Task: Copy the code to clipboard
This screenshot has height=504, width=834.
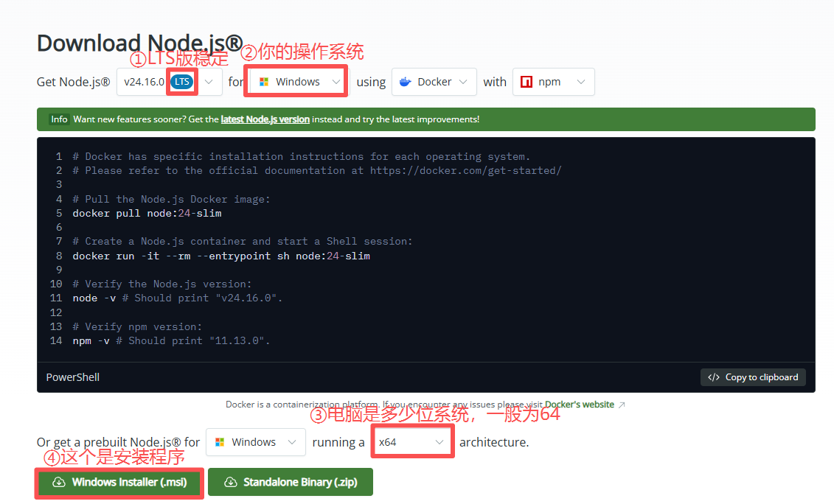Action: coord(753,377)
